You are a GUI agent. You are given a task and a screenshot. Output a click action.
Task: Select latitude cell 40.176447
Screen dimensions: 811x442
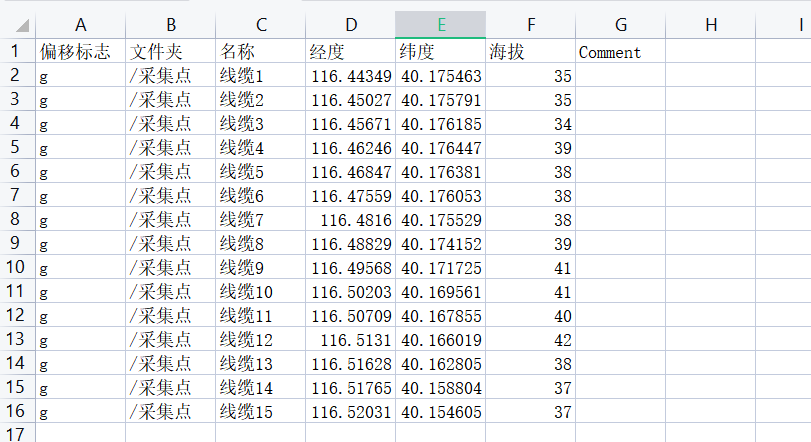pos(440,148)
